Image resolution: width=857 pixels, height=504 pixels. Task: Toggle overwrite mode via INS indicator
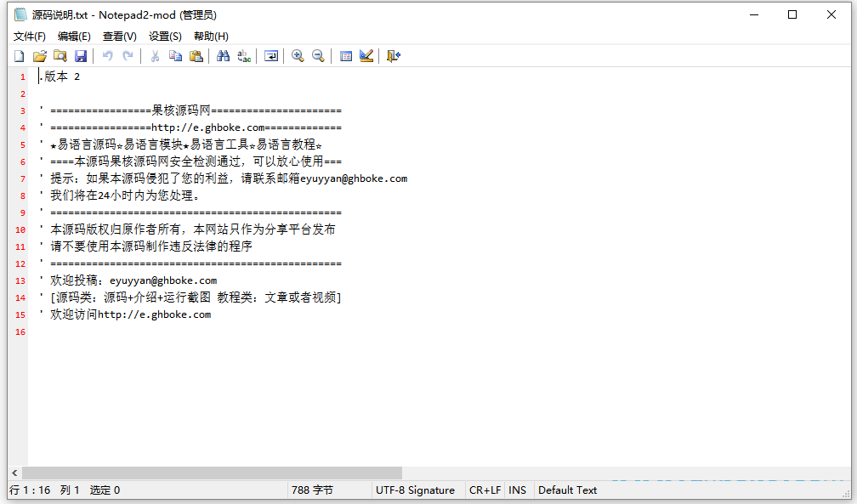click(517, 490)
